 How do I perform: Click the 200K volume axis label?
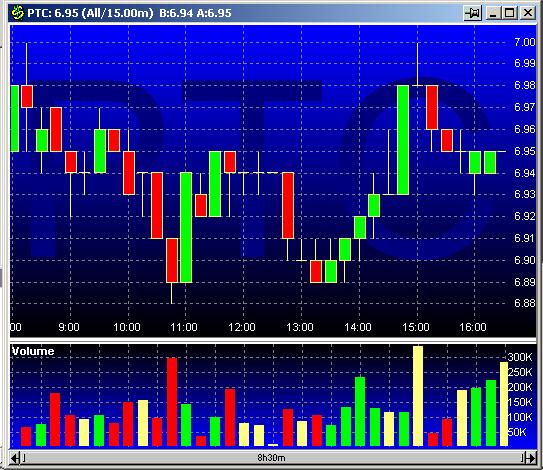point(520,387)
